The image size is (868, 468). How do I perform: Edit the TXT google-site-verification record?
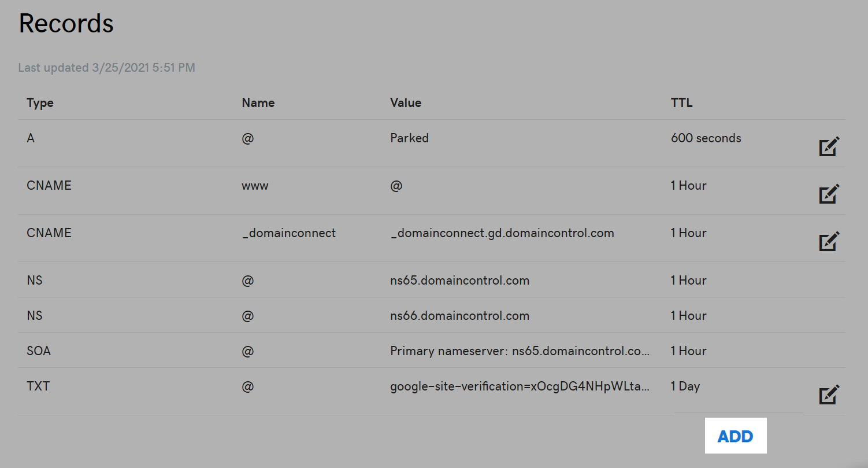tap(829, 395)
